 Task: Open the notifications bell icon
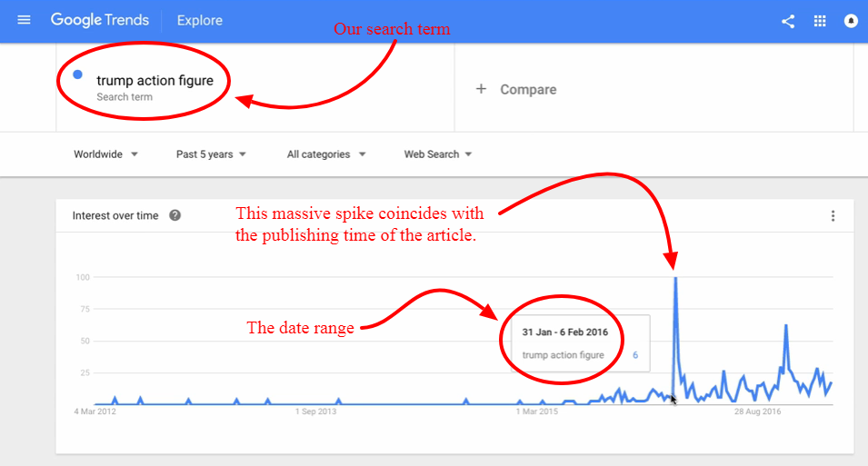(x=851, y=21)
